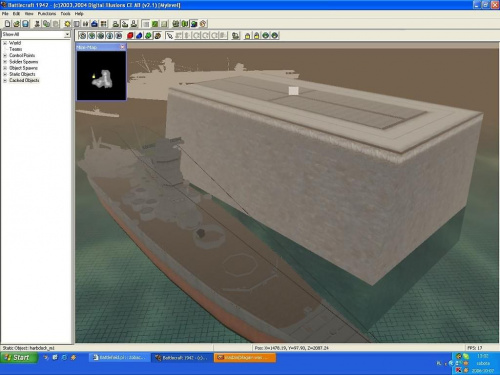Click the second yellow padlock icon
The width and height of the screenshot is (500, 375).
tap(257, 36)
